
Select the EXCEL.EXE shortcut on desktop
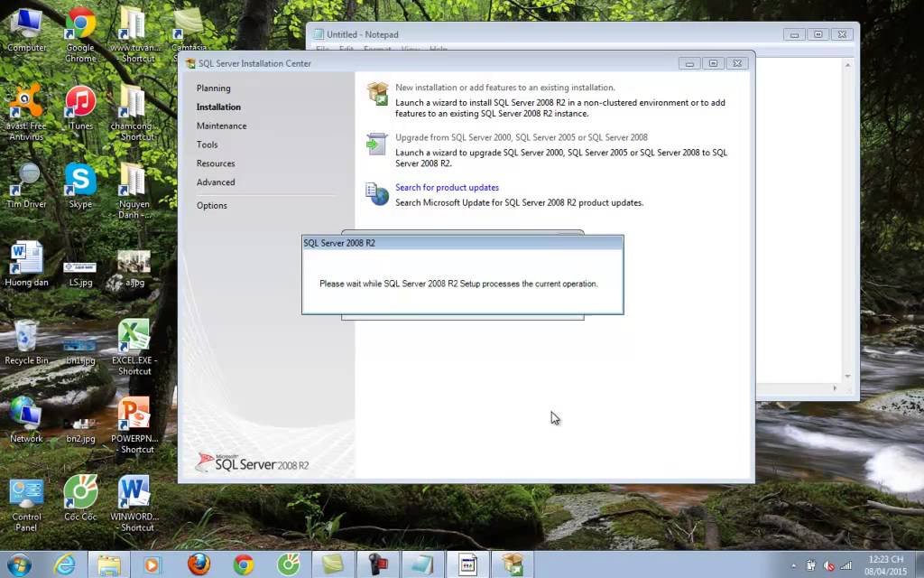(134, 348)
